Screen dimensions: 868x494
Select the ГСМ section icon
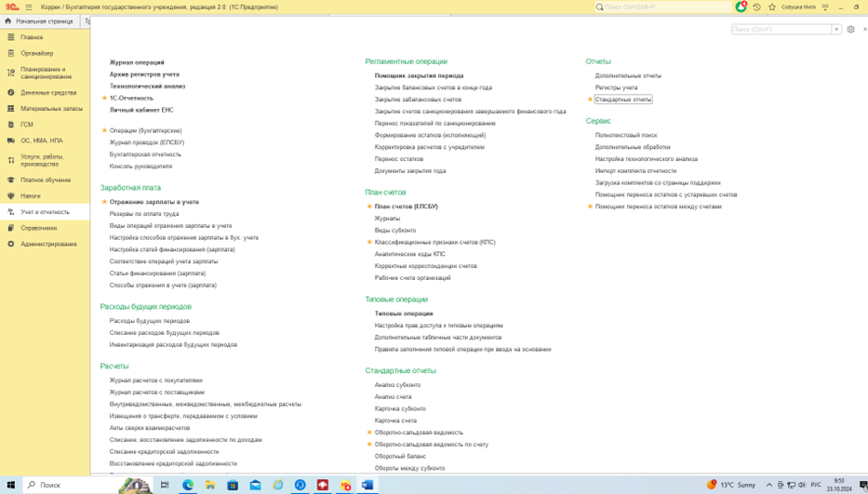(10, 125)
